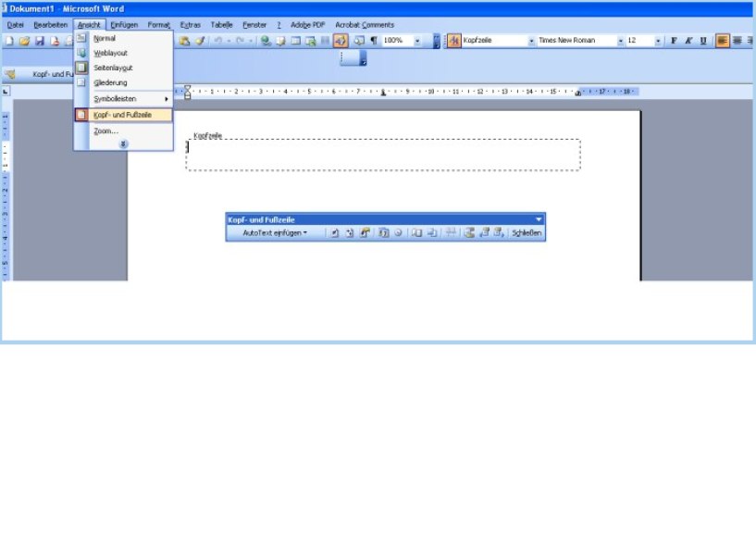756x560 pixels.
Task: Open the Einfügen menu
Action: (x=124, y=25)
